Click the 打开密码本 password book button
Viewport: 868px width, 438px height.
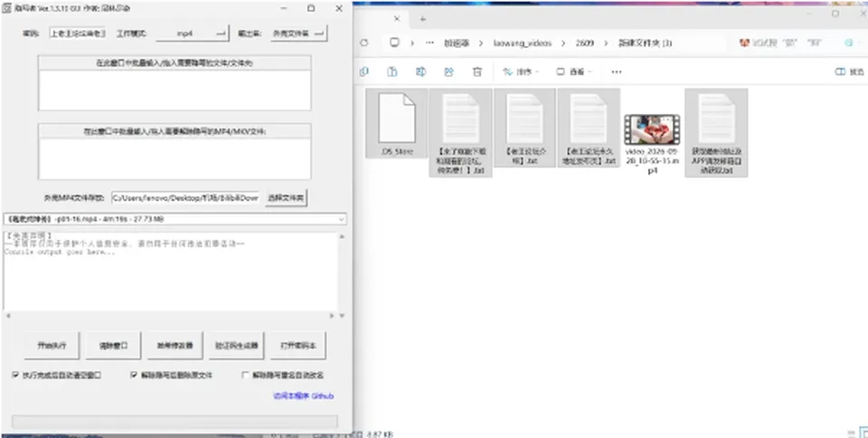pyautogui.click(x=297, y=346)
